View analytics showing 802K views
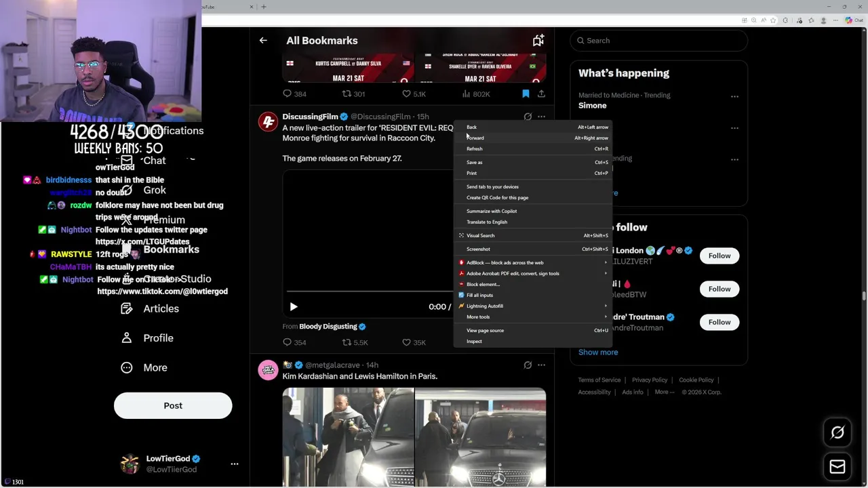Viewport: 868px width, 488px height. coord(476,94)
